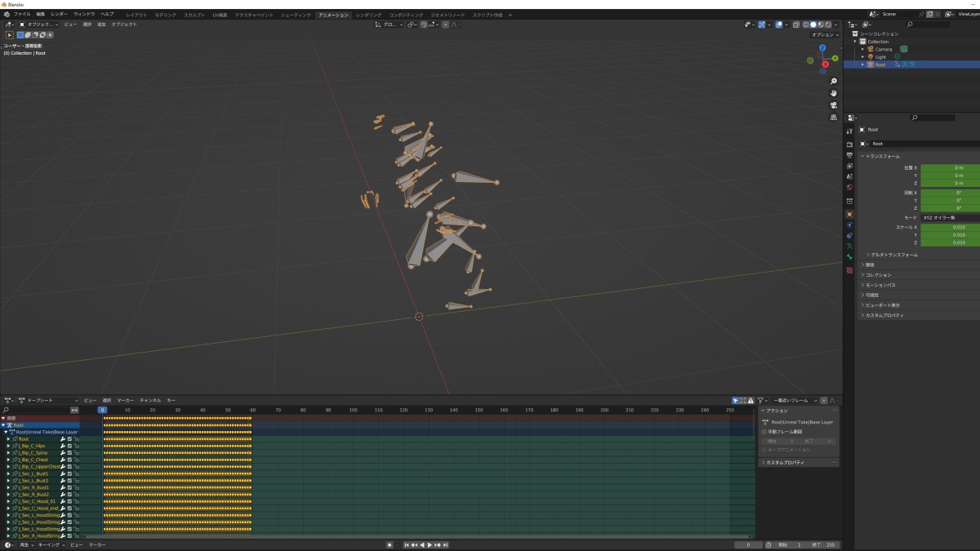
Task: Click the red X axis on navigation gizmo
Action: (x=826, y=64)
